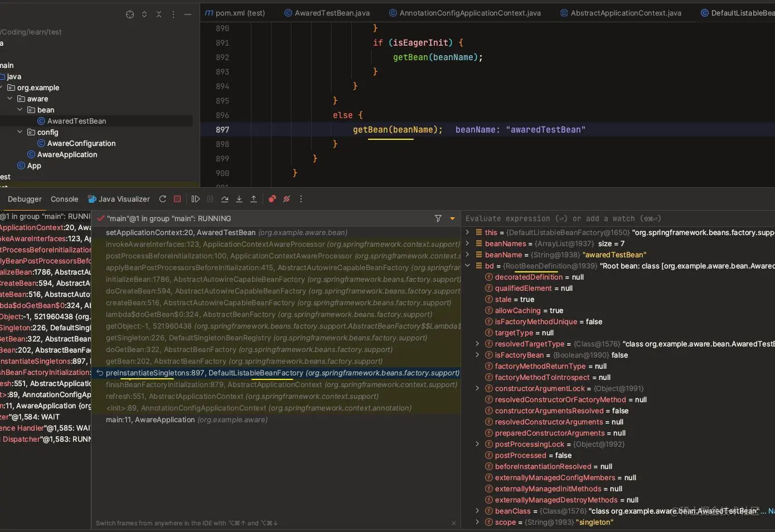Open the pom.xml (test) editor tab
Viewport: 775px width, 532px height.
coord(235,13)
